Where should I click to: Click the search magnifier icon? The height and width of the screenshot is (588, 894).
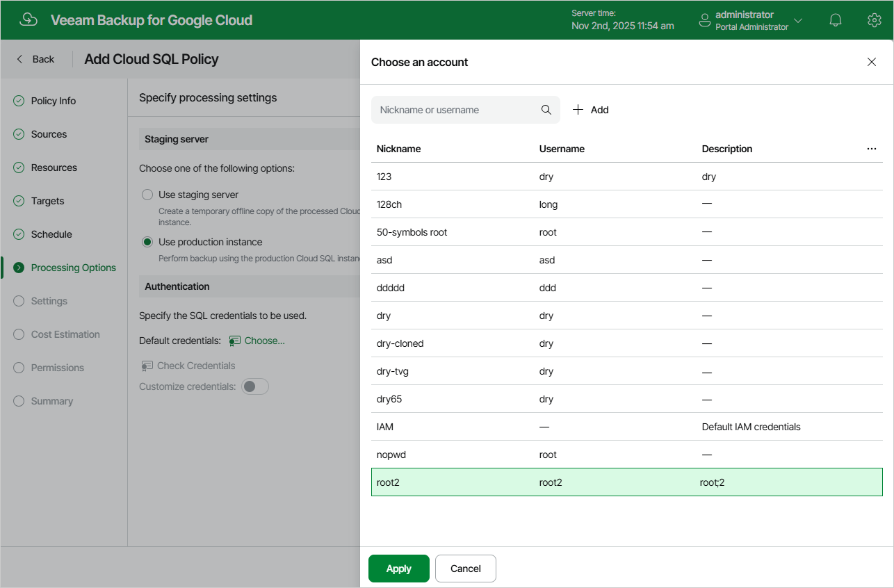(x=546, y=110)
